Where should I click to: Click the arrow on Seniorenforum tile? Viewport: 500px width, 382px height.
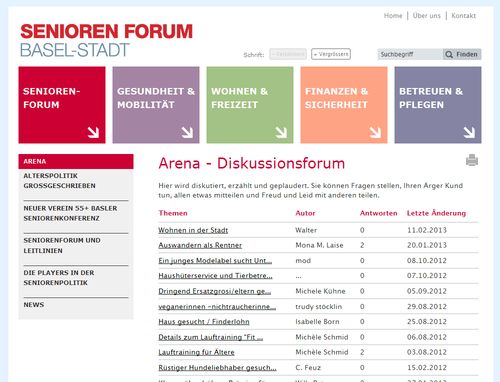93,132
